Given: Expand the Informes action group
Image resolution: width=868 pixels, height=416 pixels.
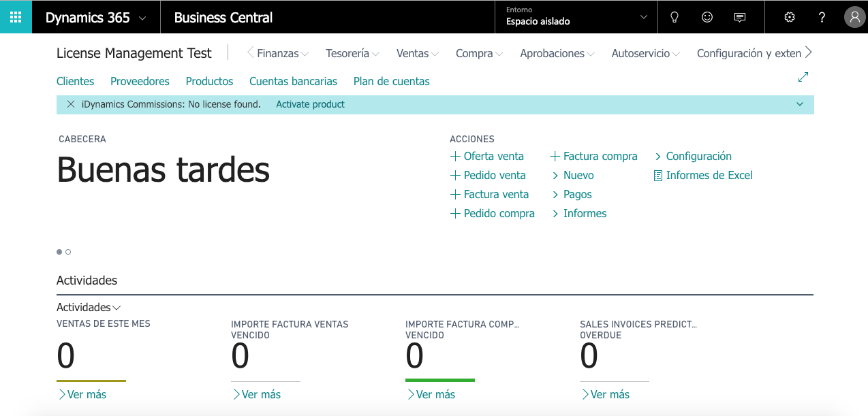Looking at the screenshot, I should coord(579,213).
